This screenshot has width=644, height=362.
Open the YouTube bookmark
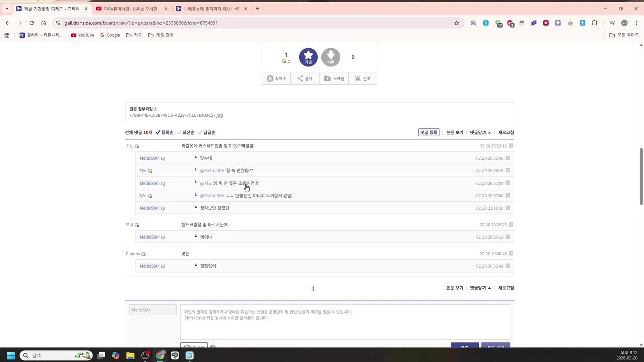(x=83, y=35)
